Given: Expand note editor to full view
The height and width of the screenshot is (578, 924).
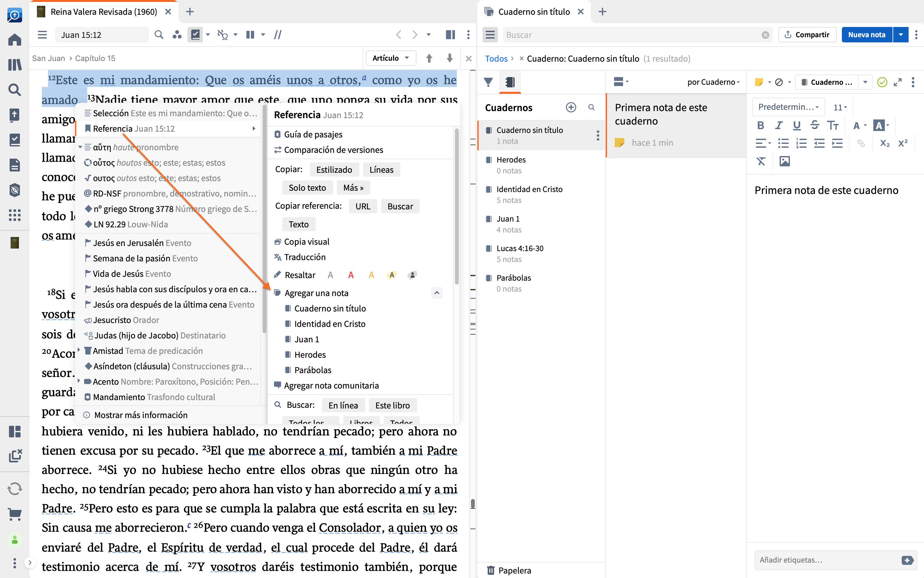Looking at the screenshot, I should (x=898, y=82).
